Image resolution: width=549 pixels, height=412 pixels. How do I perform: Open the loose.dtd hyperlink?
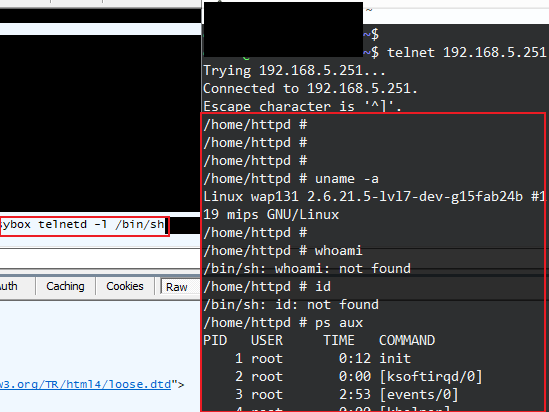[85, 384]
